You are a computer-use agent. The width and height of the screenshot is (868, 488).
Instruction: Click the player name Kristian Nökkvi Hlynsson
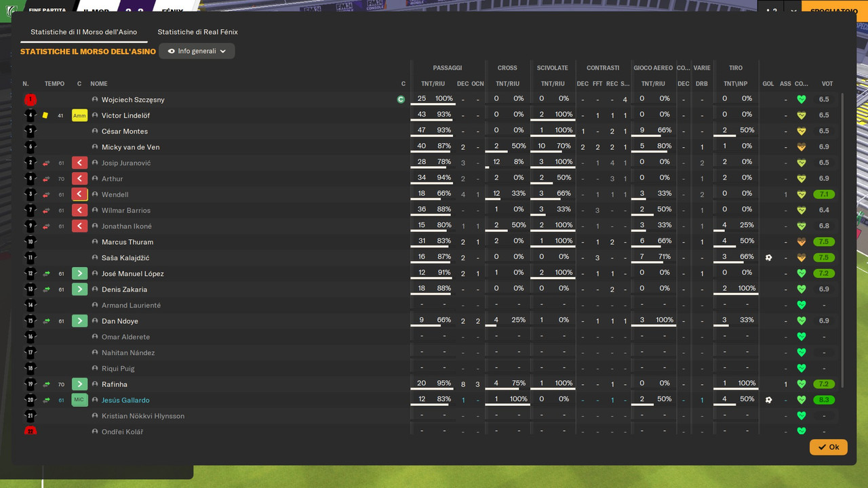[143, 416]
